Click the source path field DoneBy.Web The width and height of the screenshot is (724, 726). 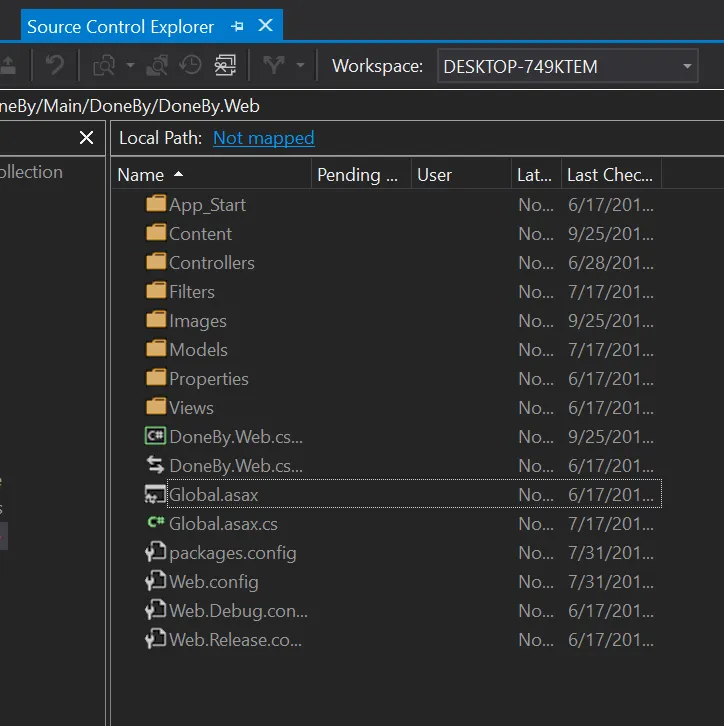(x=130, y=105)
